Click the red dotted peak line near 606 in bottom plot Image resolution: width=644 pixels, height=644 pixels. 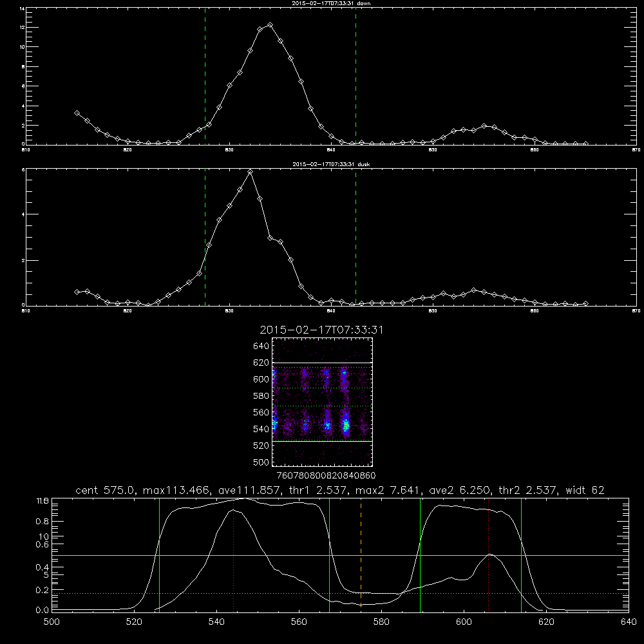[488, 554]
